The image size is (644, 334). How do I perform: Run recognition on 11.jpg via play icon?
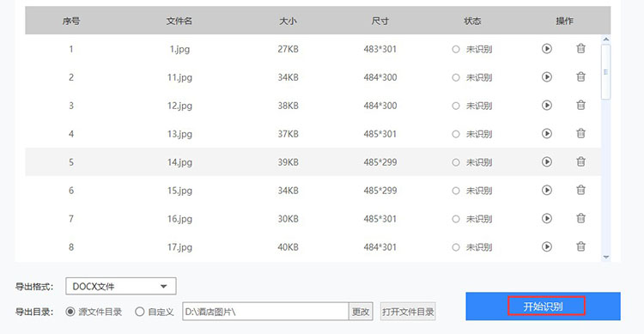click(547, 77)
